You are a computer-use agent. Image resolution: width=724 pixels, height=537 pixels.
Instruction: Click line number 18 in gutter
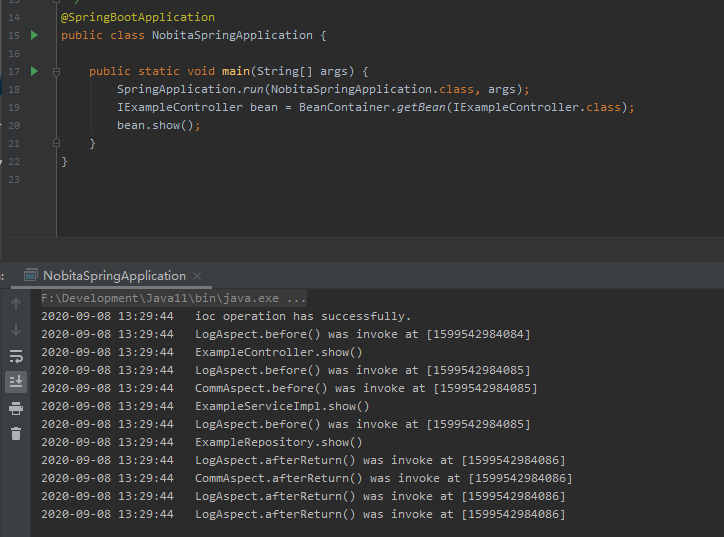click(x=14, y=90)
